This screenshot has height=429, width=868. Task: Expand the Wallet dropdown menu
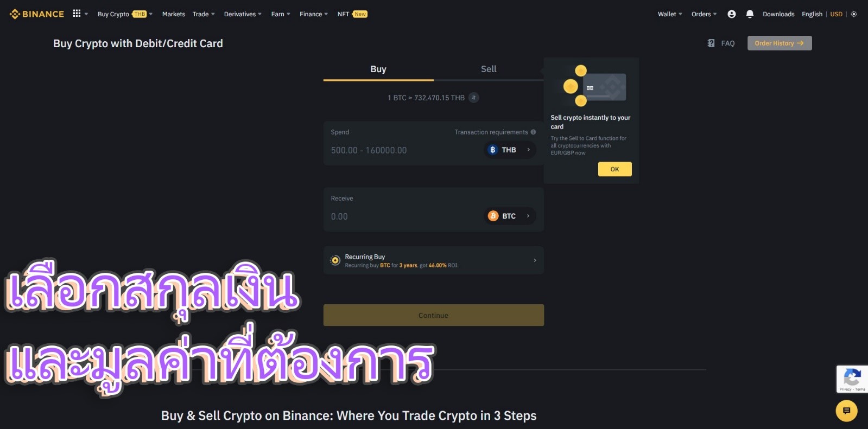[670, 14]
